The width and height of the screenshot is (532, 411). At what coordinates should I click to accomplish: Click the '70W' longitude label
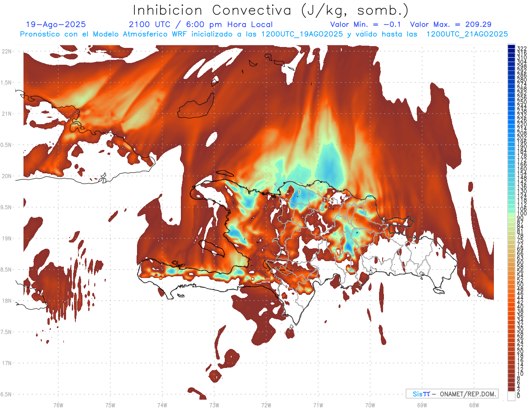coord(370,405)
